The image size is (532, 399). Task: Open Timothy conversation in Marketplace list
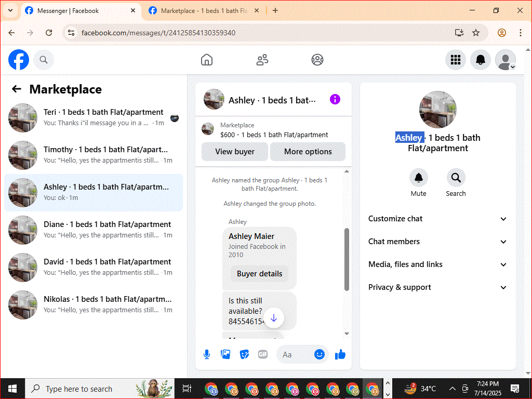(94, 155)
